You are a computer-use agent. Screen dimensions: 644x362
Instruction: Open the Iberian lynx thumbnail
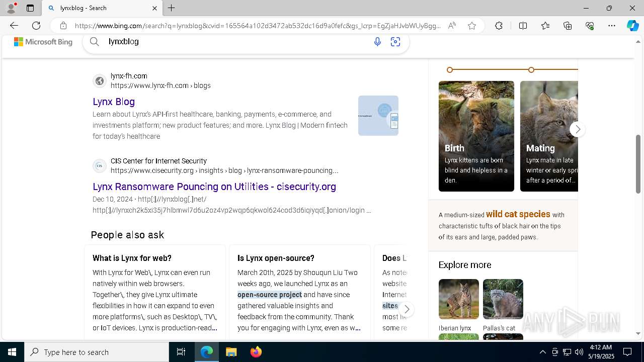[x=459, y=299]
